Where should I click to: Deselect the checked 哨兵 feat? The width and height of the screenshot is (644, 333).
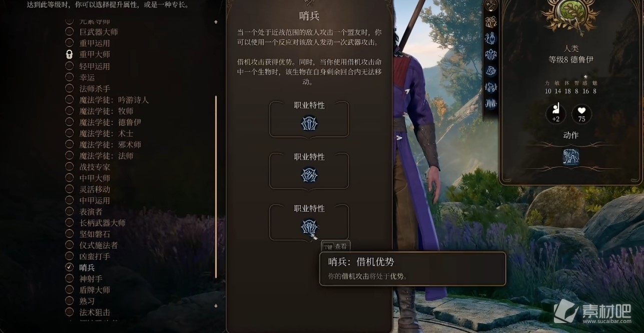[x=70, y=267]
